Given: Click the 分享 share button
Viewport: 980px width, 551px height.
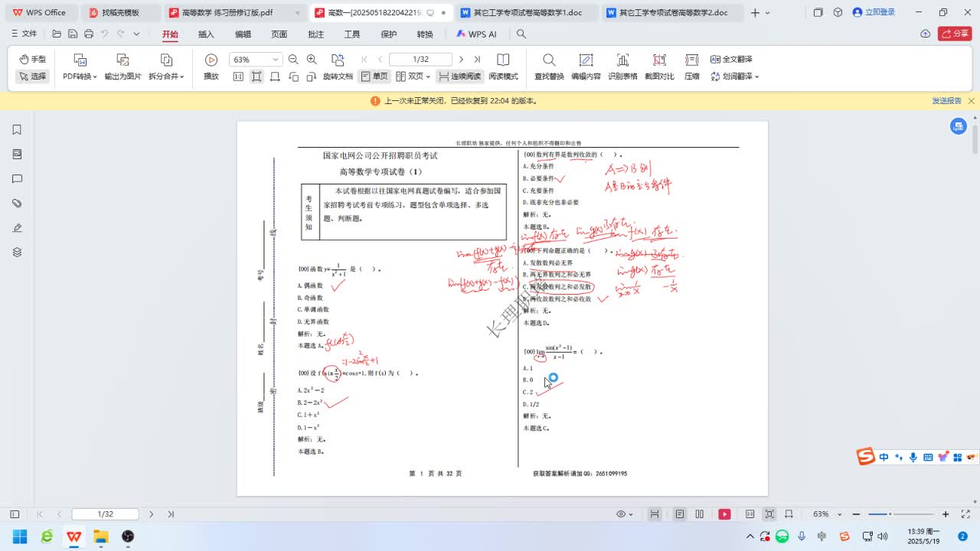Looking at the screenshot, I should click(955, 34).
